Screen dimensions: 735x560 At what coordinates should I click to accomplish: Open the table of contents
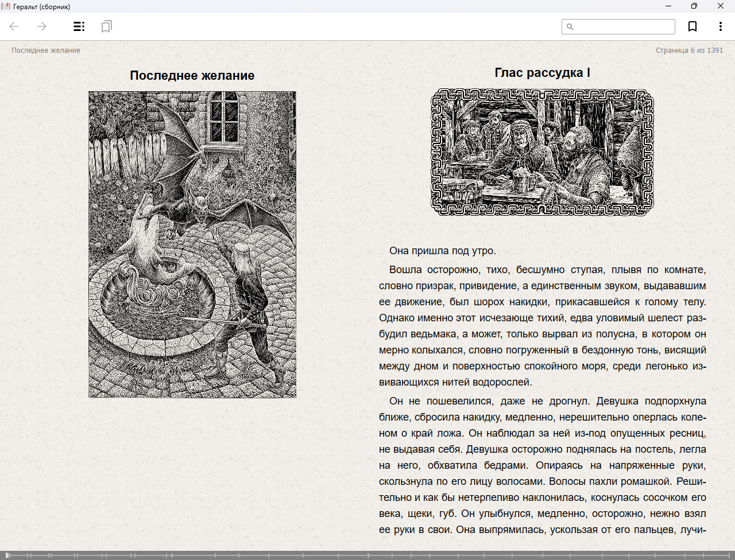click(79, 26)
